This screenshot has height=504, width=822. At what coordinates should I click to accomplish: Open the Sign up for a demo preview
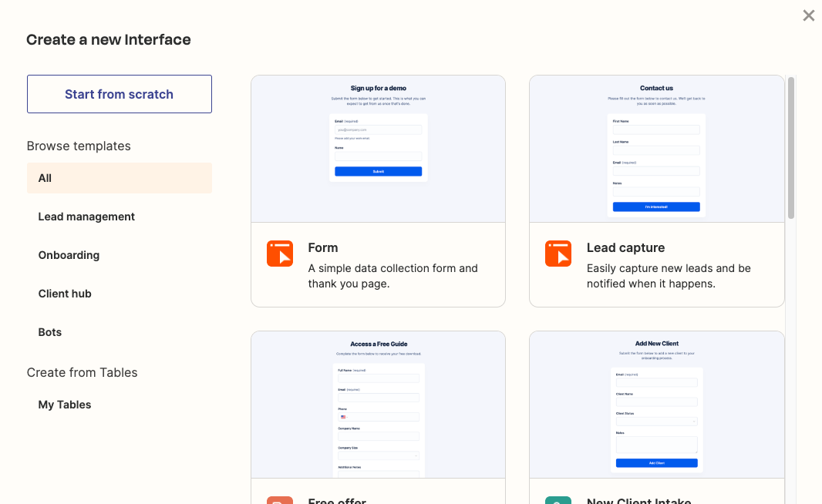(x=378, y=148)
